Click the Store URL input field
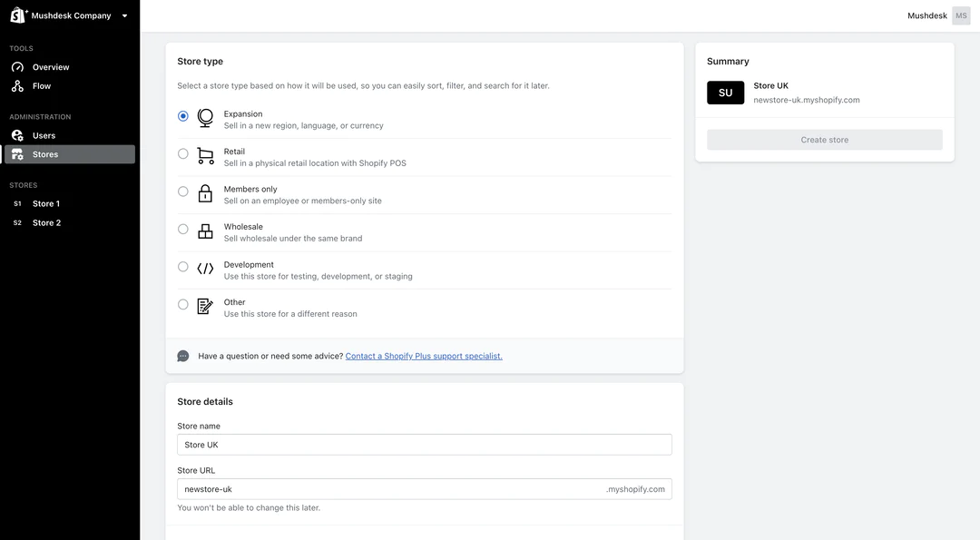 pos(425,489)
